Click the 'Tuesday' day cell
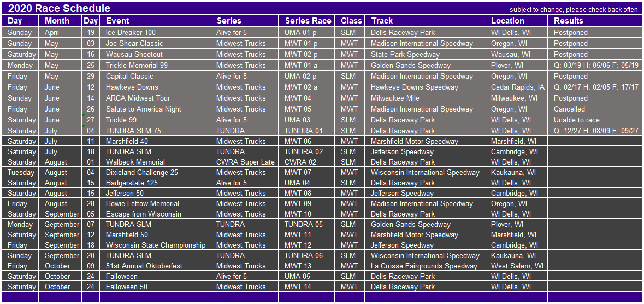This screenshot has width=644, height=304. [20, 172]
